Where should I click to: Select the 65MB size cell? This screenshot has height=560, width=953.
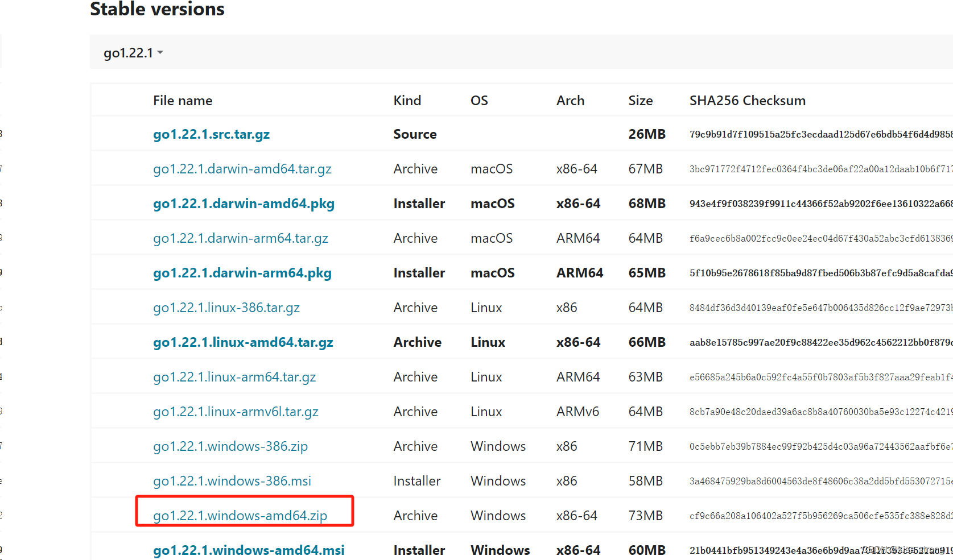coord(647,273)
